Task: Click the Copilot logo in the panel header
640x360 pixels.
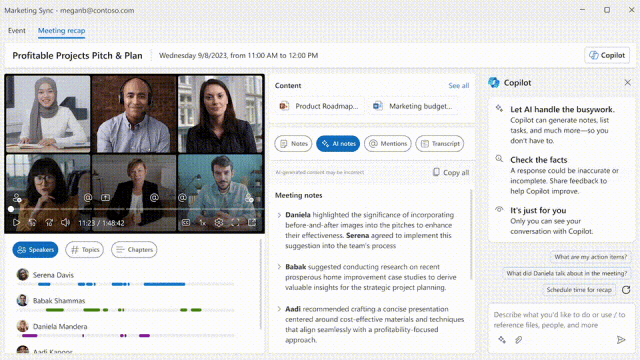Action: [494, 82]
